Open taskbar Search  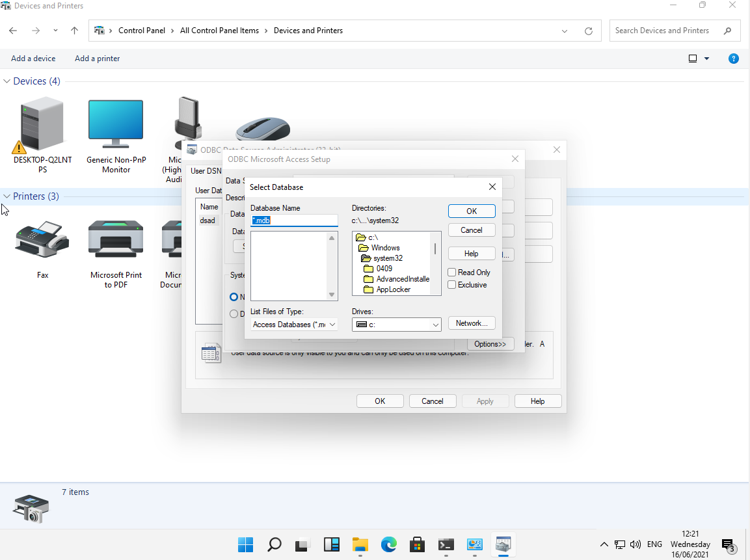pos(274,544)
